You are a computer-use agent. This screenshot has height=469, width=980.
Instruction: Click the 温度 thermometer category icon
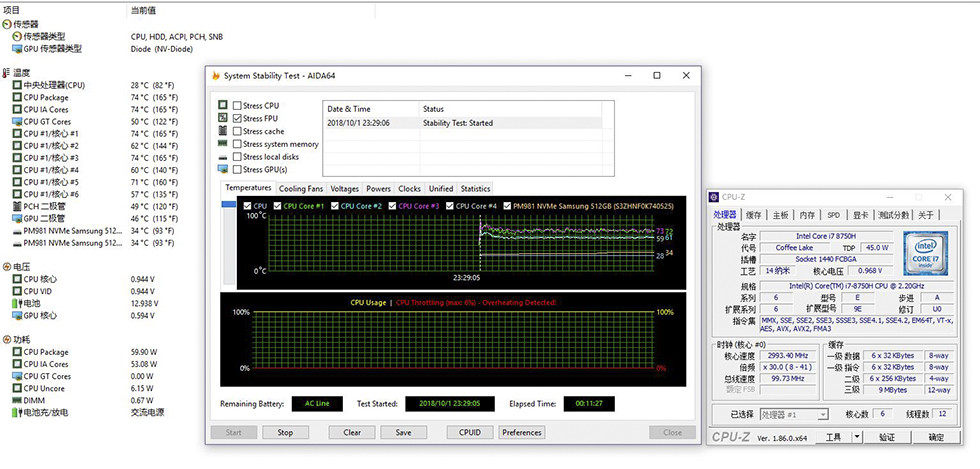pyautogui.click(x=7, y=73)
